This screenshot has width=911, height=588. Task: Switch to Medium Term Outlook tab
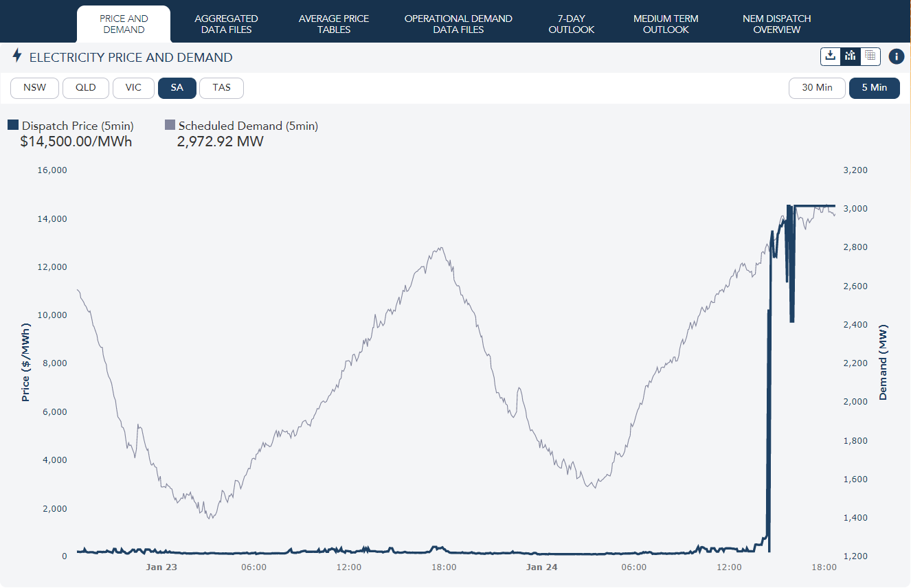(666, 24)
